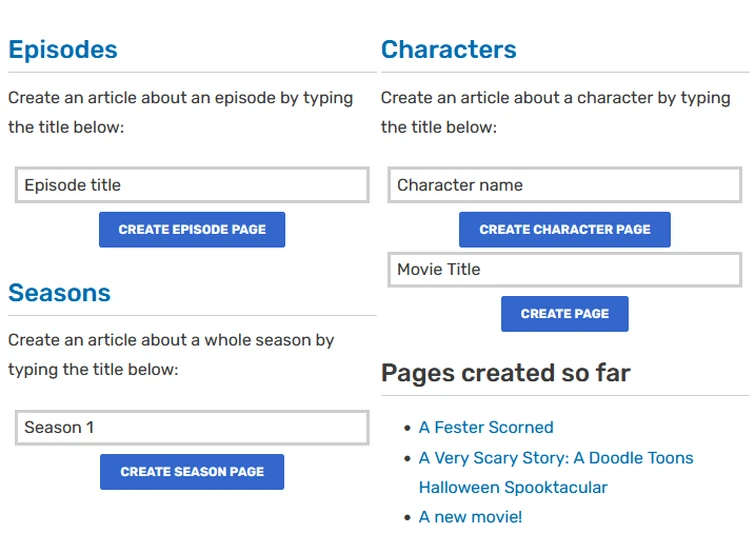
Task: Click the Pages created so far heading
Action: coord(505,373)
